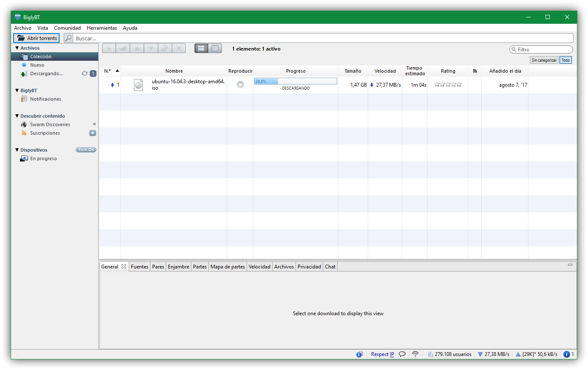Viewport: 588px width, 370px height.
Task: Click the Buscar search field
Action: point(323,38)
